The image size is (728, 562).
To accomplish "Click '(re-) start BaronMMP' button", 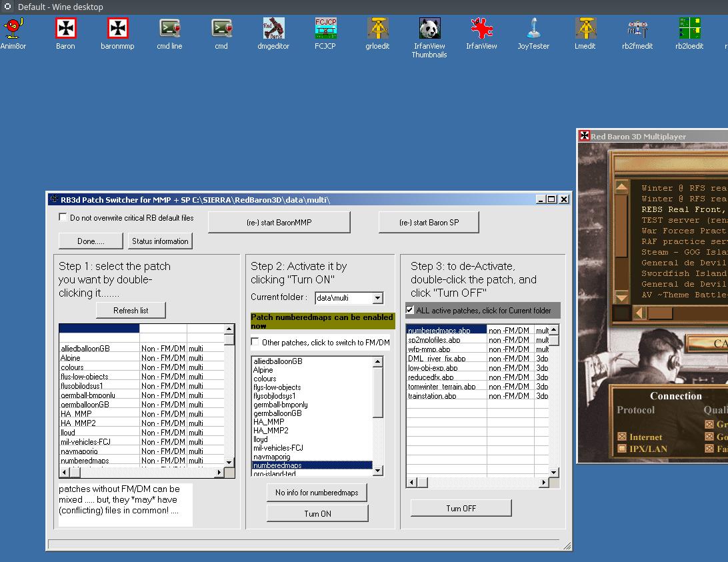I will [279, 223].
